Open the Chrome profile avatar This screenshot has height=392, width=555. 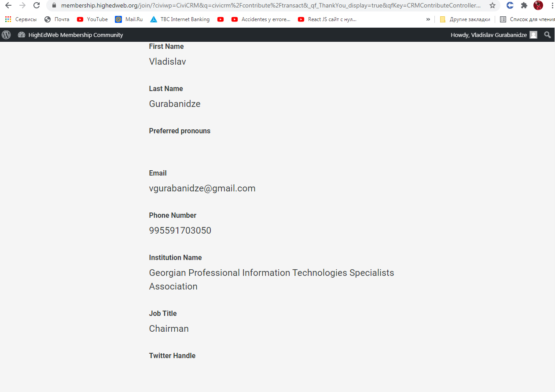click(x=538, y=6)
